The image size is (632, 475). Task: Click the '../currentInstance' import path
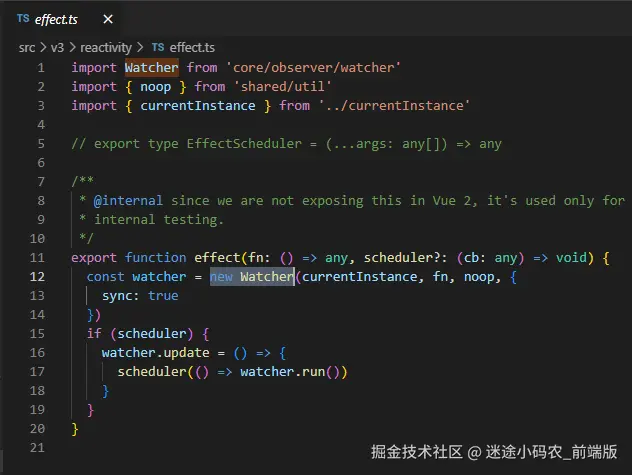pyautogui.click(x=394, y=106)
